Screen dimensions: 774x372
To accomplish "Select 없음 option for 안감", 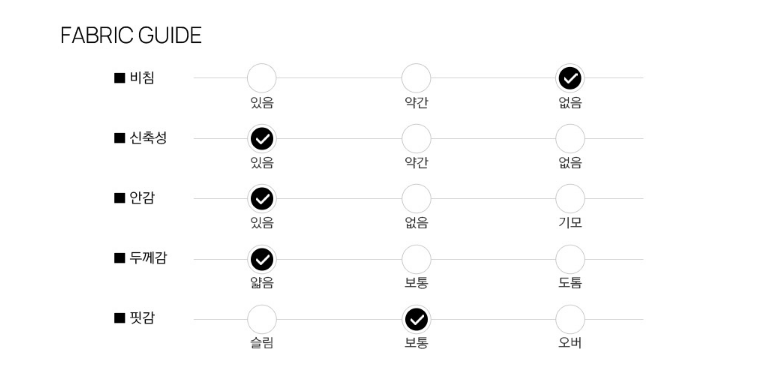I will point(416,199).
